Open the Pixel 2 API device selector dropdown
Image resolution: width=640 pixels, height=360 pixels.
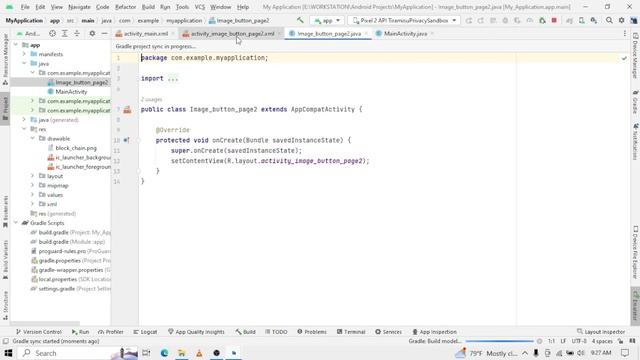(x=404, y=20)
